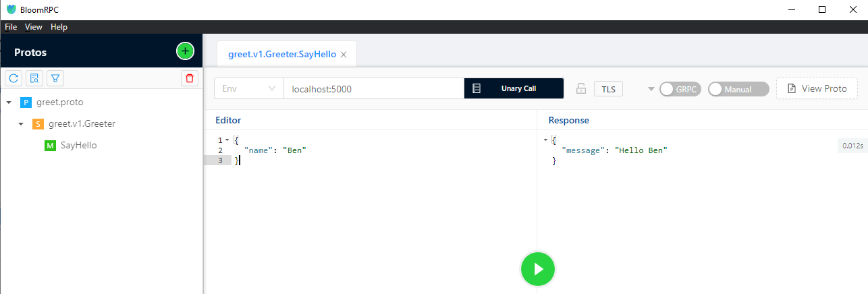
Task: Click the unlocked padlock icon next to TLS
Action: [580, 88]
